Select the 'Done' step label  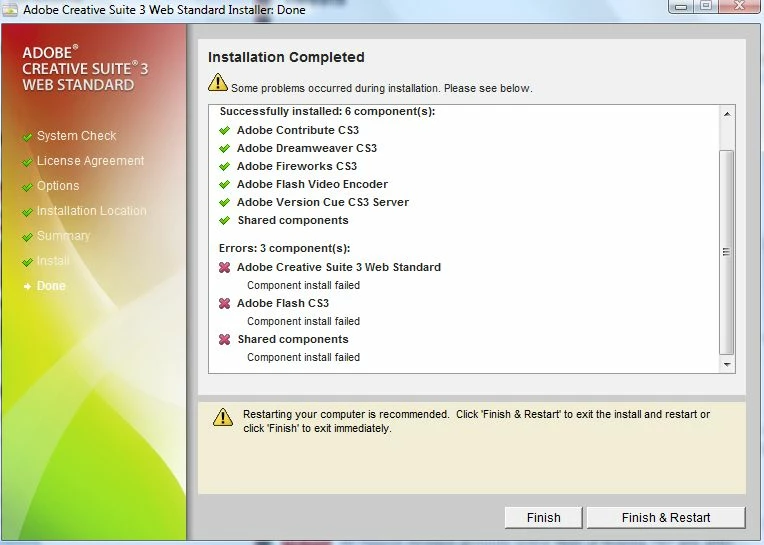pyautogui.click(x=51, y=286)
